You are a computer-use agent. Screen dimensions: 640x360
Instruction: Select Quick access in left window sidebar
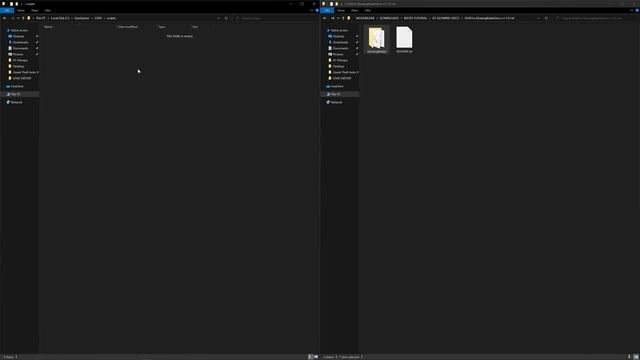(x=19, y=30)
